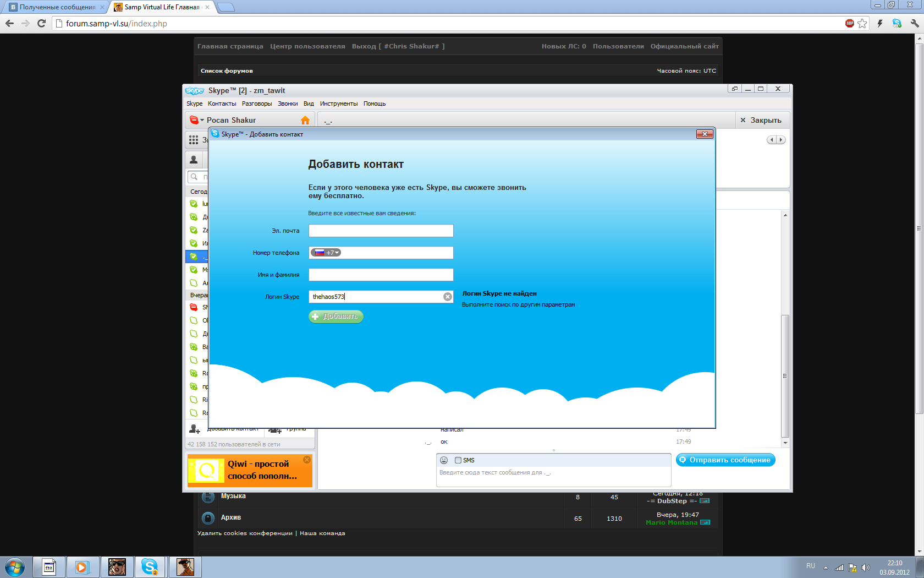Open the Qiwi advertisement banner
The height and width of the screenshot is (578, 924).
click(250, 471)
